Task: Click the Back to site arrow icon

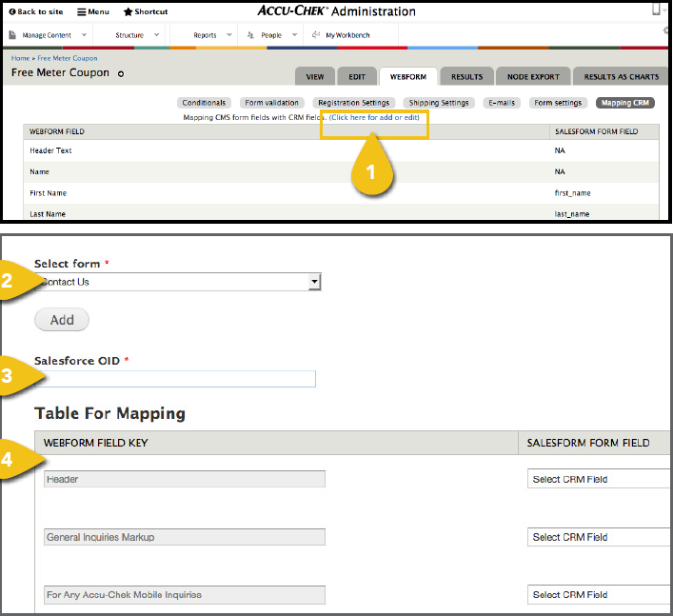Action: (12, 12)
